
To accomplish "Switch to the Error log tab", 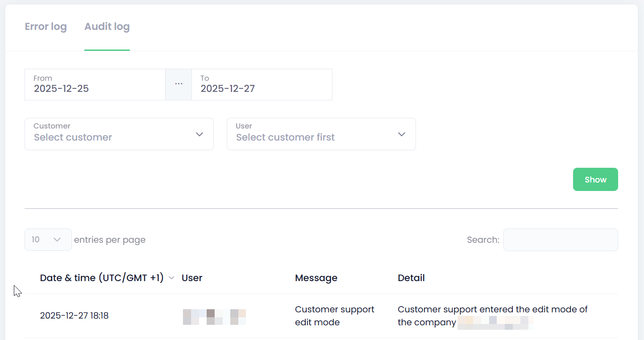I will coord(46,27).
